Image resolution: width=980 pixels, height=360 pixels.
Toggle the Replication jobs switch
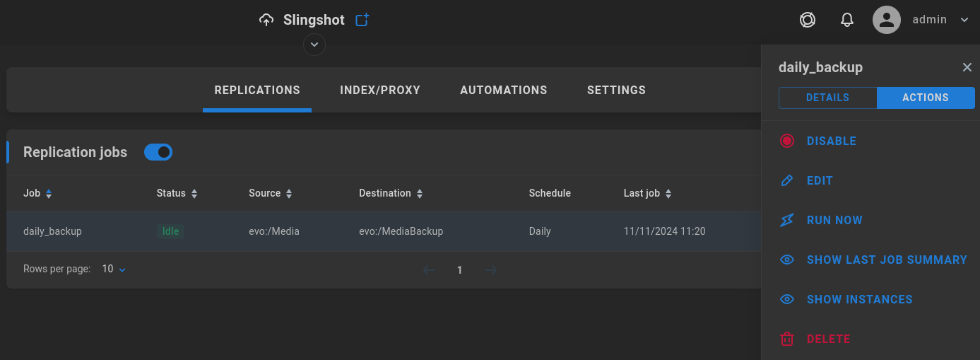tap(158, 152)
